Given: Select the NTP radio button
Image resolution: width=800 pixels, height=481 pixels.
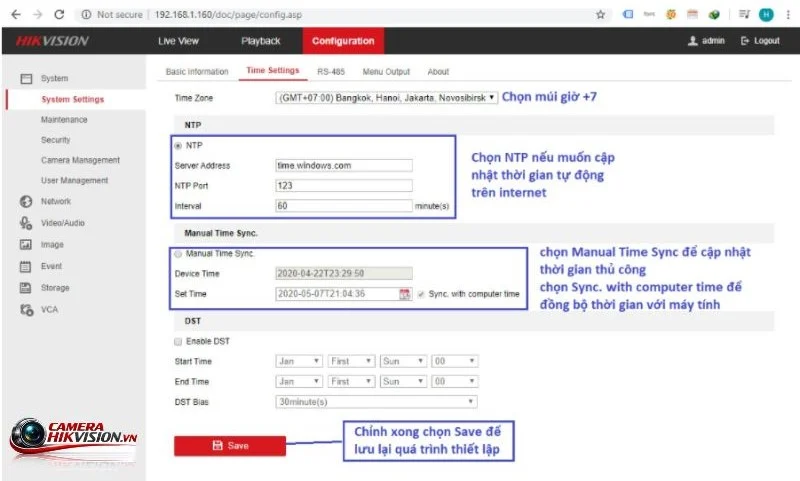Looking at the screenshot, I should coord(178,146).
